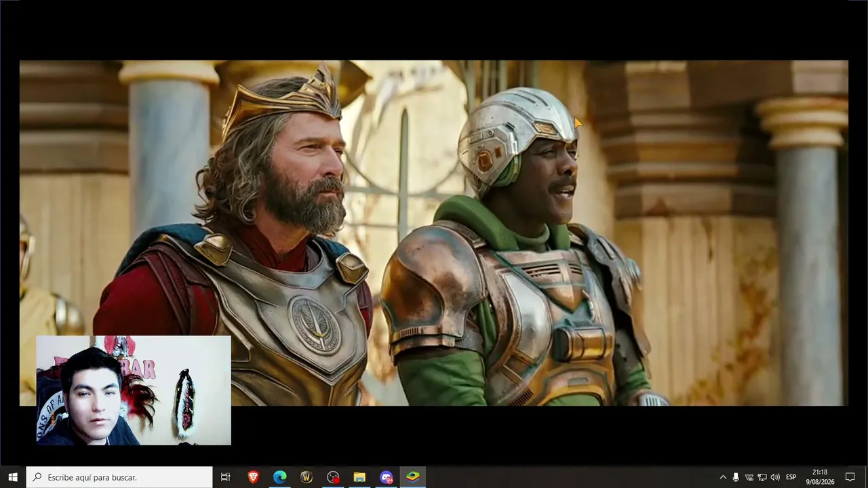This screenshot has width=868, height=488.
Task: Open network settings from system tray
Action: click(x=762, y=477)
